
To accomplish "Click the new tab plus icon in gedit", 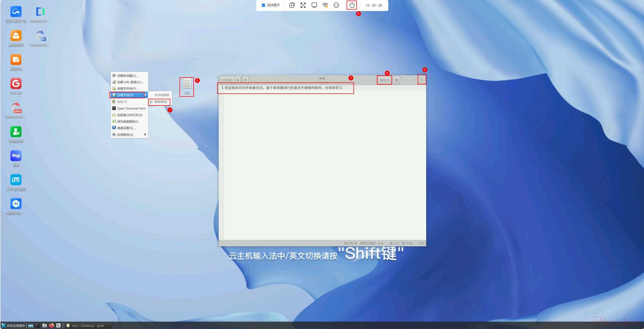I will point(245,80).
